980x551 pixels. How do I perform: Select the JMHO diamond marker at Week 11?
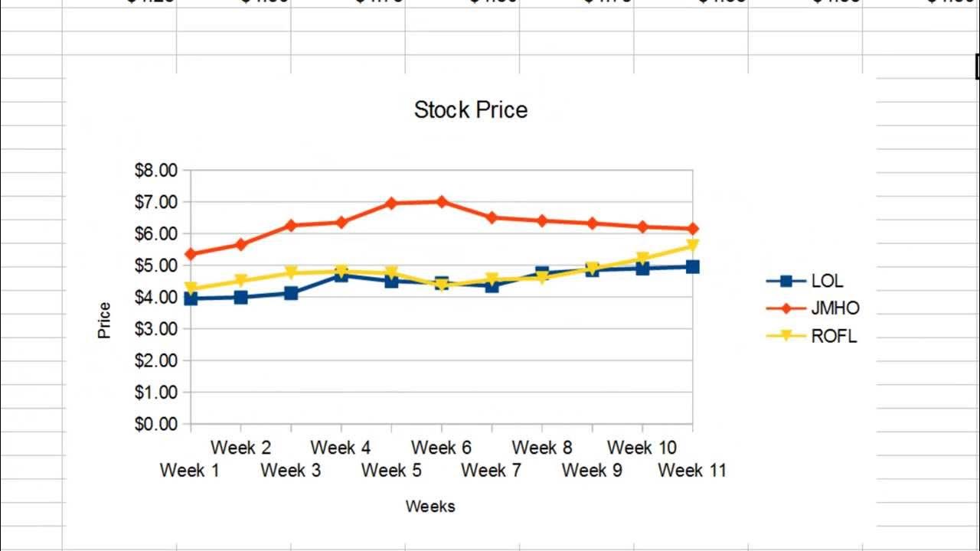pyautogui.click(x=692, y=229)
